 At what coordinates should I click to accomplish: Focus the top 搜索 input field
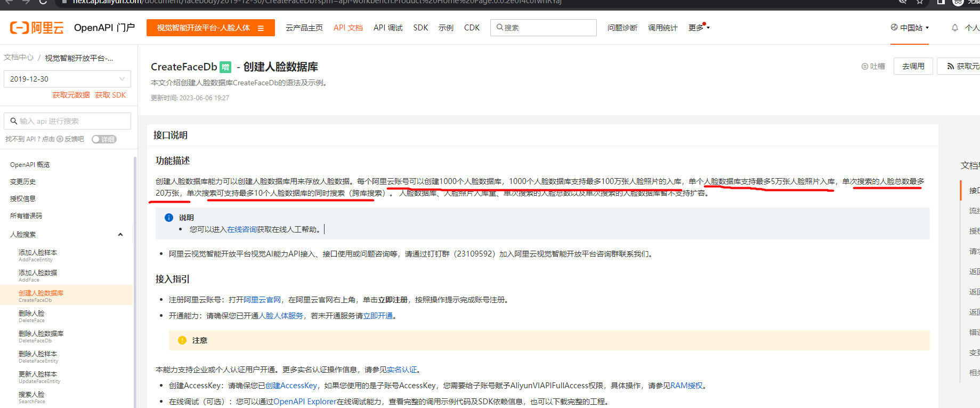544,28
